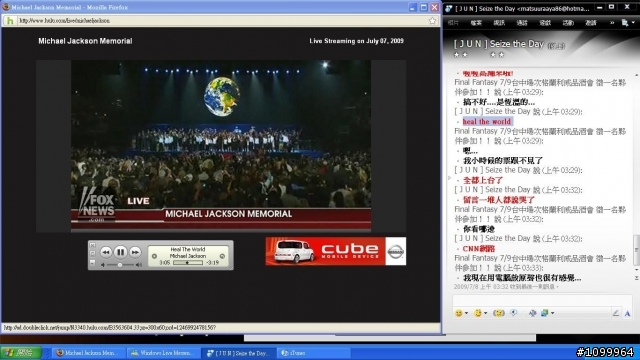The width and height of the screenshot is (640, 360).
Task: Open the seventh Messenger menu item
Action: tap(591, 23)
